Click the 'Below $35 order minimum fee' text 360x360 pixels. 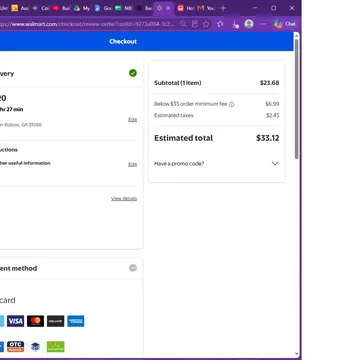[190, 104]
